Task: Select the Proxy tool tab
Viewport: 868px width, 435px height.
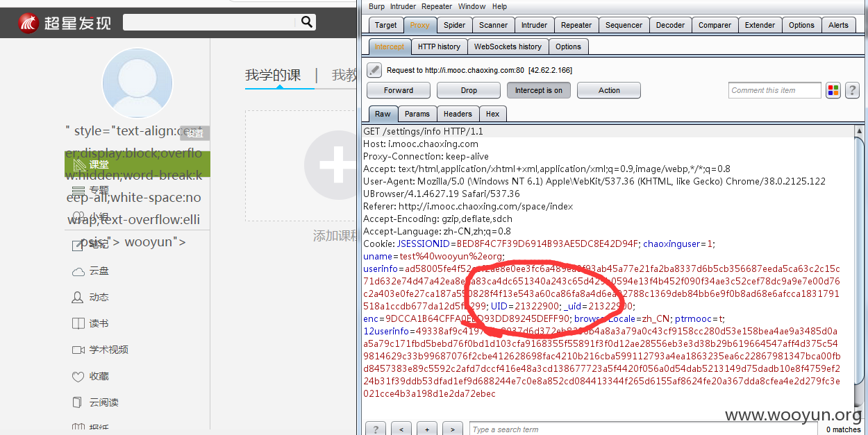Action: (419, 25)
